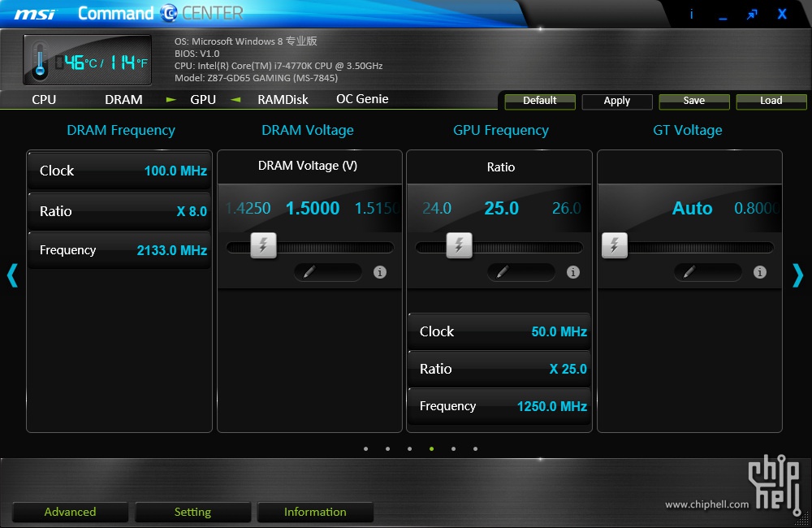Click the DRAM Ratio X 8.0 row

119,211
